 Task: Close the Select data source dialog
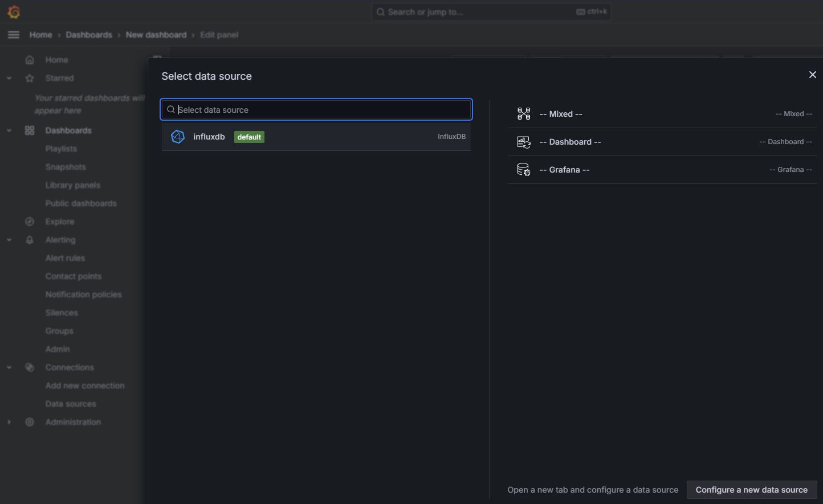(812, 75)
